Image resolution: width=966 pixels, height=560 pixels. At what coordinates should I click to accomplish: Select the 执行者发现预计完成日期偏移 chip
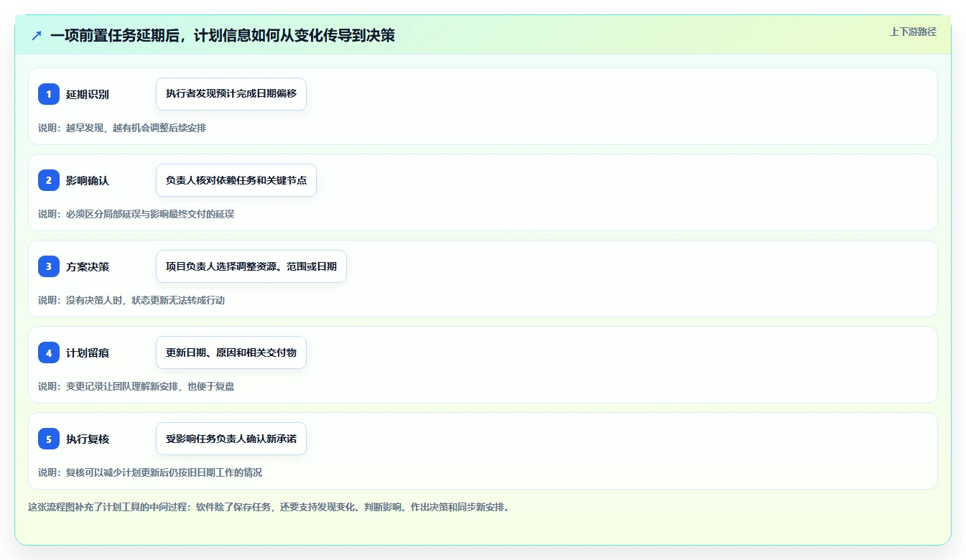[231, 94]
